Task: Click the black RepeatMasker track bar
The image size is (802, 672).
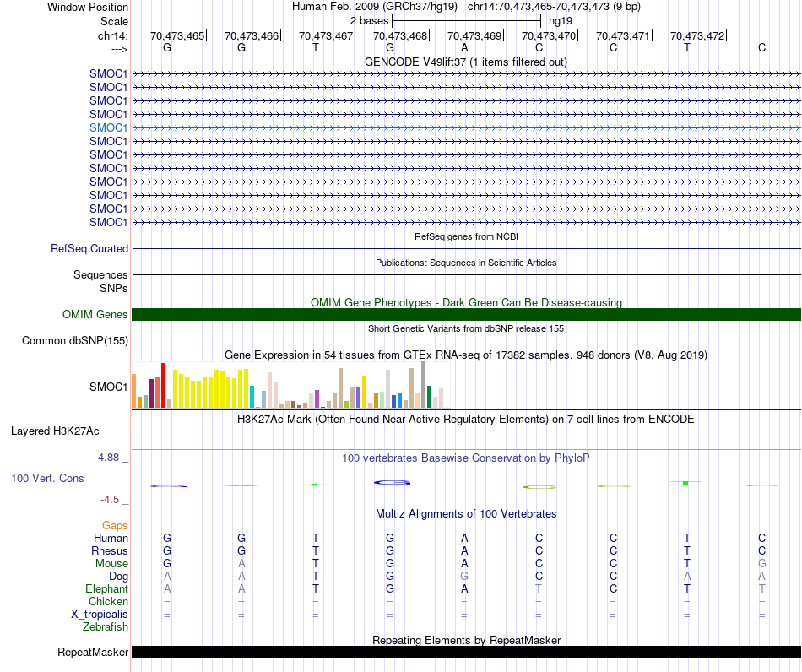Action: 466,653
